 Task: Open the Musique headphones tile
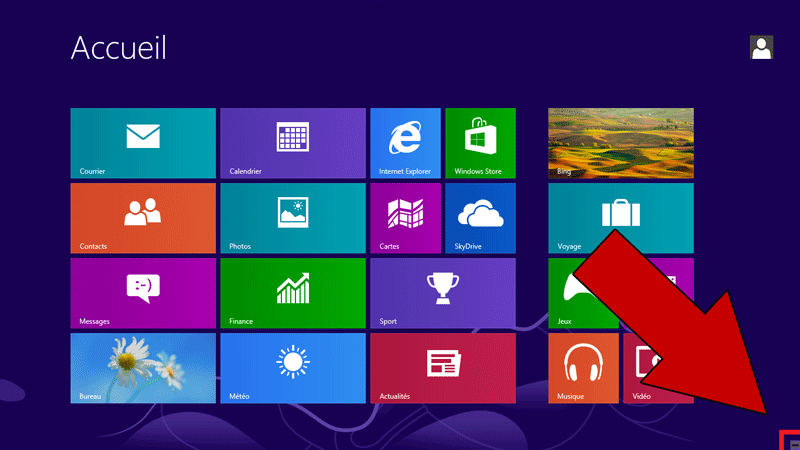pos(583,368)
